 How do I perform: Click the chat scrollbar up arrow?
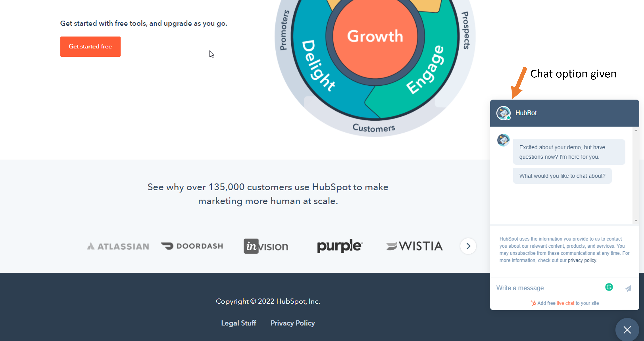click(636, 130)
